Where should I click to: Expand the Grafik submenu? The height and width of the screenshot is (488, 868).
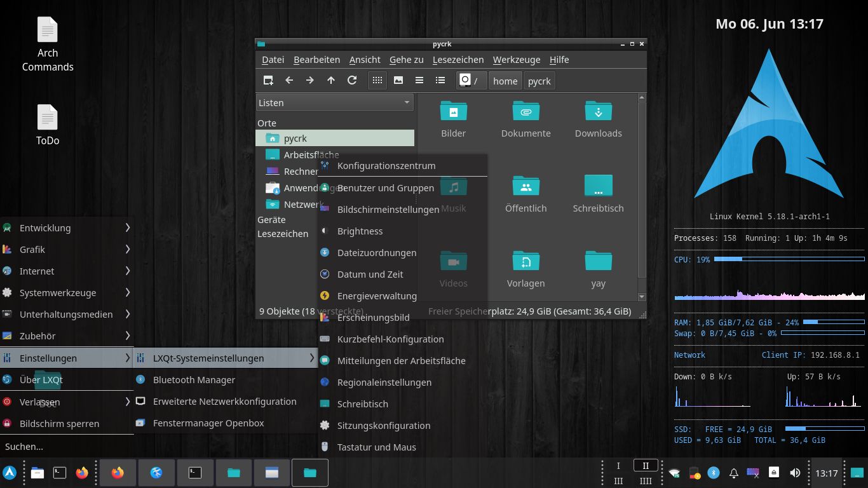pos(67,249)
